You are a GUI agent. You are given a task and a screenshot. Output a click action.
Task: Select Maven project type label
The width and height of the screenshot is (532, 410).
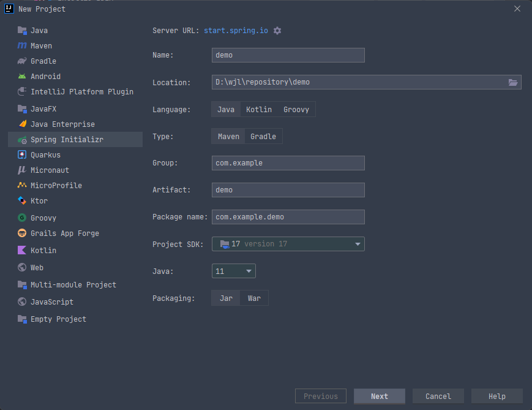[42, 46]
